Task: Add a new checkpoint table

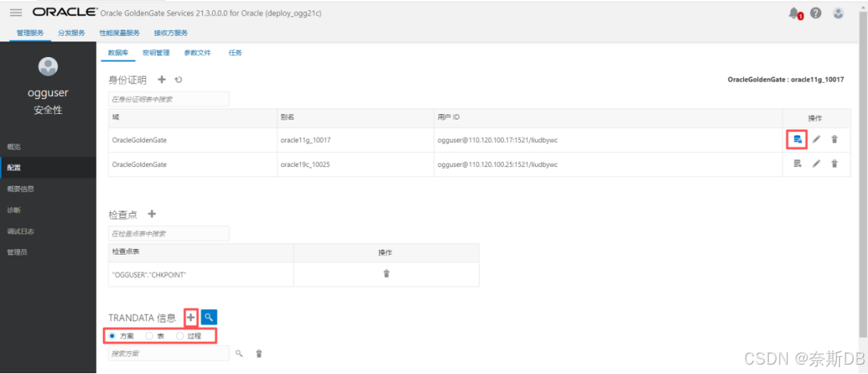Action: (x=152, y=214)
